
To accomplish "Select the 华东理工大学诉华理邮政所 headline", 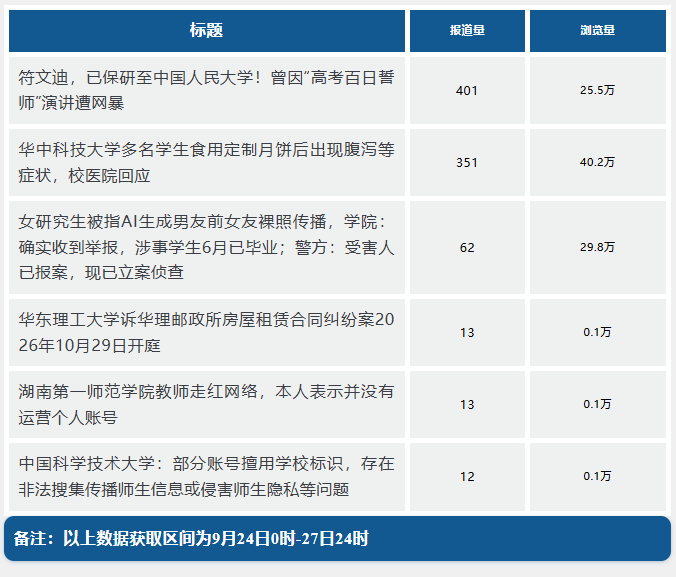I will click(x=207, y=332).
